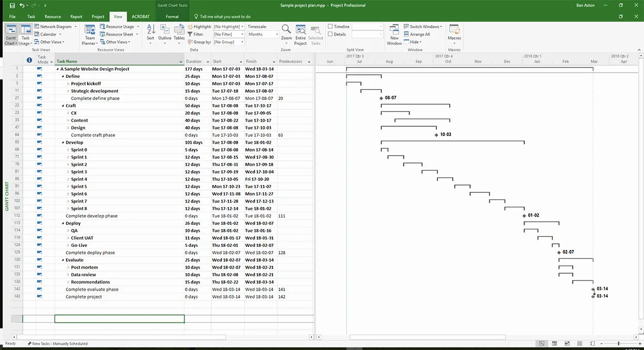
Task: Switch to Resource Sheet view in status bar
Action: pyautogui.click(x=580, y=343)
